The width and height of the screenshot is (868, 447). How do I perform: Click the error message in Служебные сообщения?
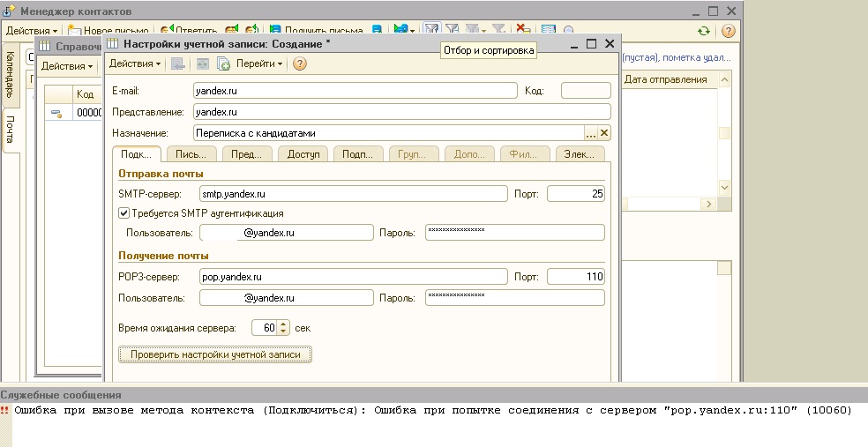click(x=433, y=410)
